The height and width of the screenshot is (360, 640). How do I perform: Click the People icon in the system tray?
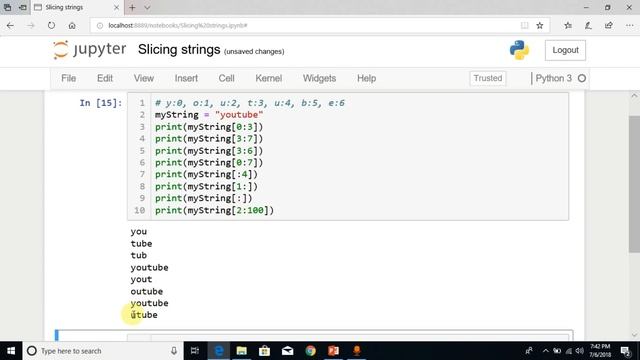pos(529,351)
